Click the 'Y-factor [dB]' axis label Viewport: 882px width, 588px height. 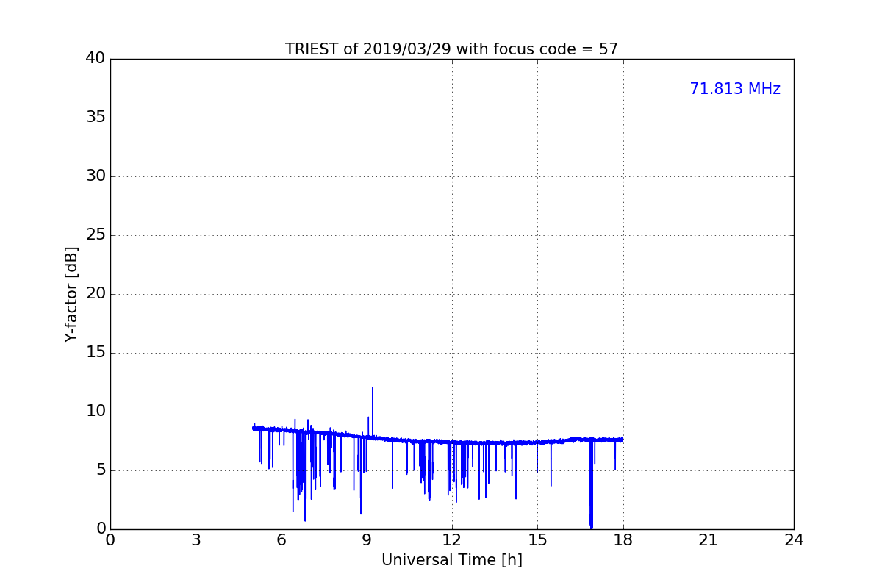click(71, 294)
